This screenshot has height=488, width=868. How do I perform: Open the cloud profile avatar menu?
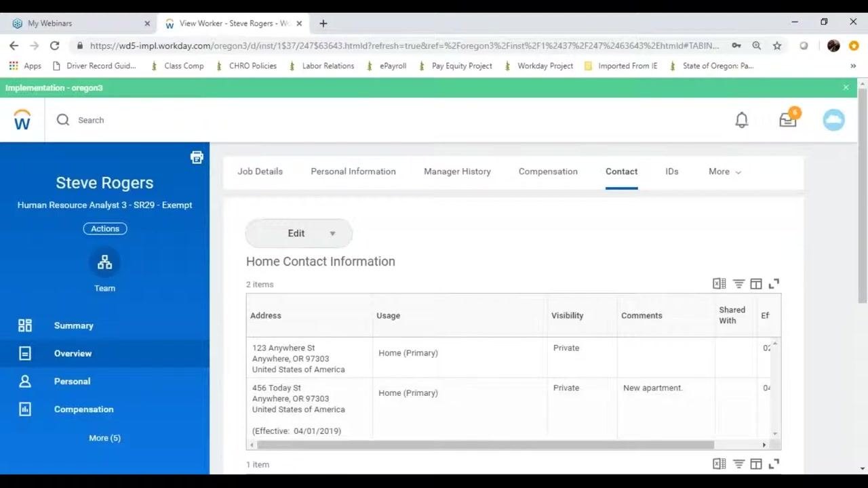(x=833, y=120)
